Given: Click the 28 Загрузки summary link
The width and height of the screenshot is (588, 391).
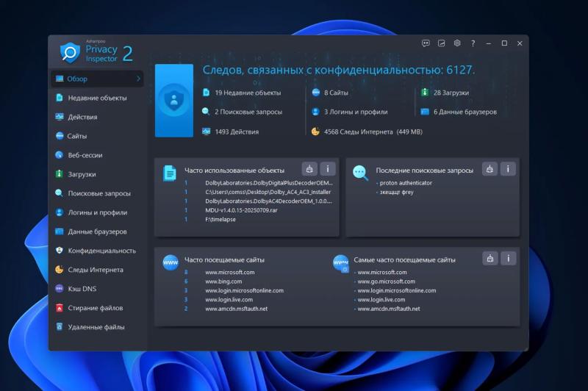Looking at the screenshot, I should pyautogui.click(x=451, y=93).
